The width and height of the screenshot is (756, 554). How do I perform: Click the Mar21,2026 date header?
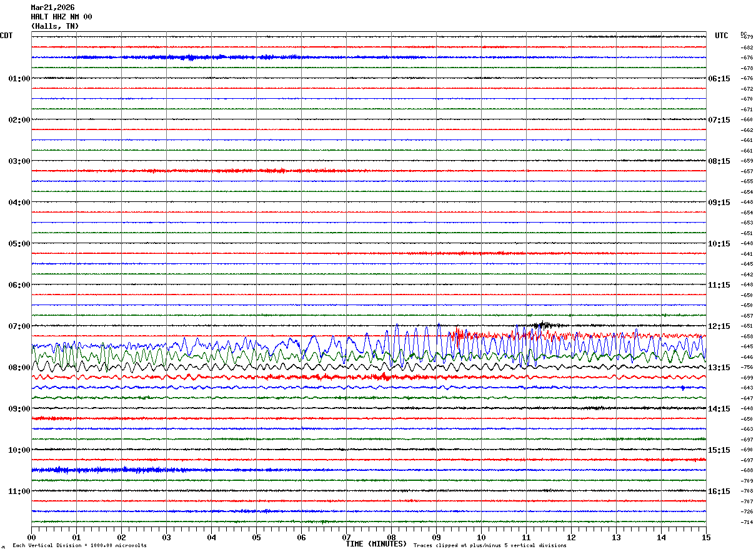[x=52, y=8]
